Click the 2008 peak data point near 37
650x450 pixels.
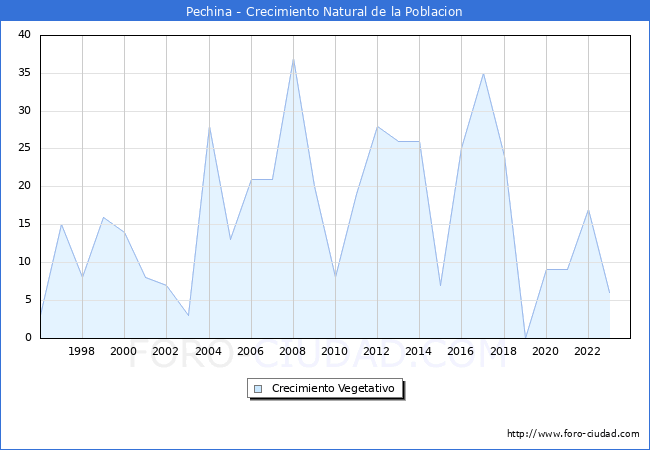click(293, 59)
